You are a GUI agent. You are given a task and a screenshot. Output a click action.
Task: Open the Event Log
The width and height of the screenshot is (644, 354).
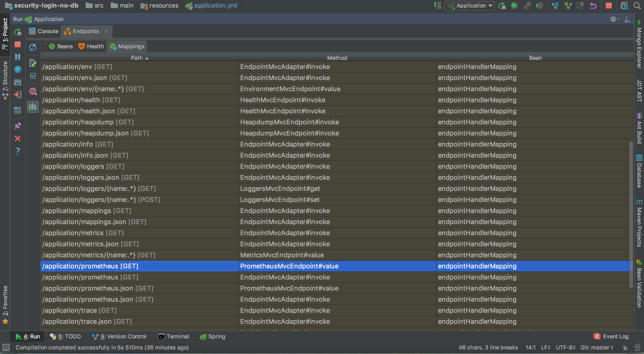[x=611, y=336]
